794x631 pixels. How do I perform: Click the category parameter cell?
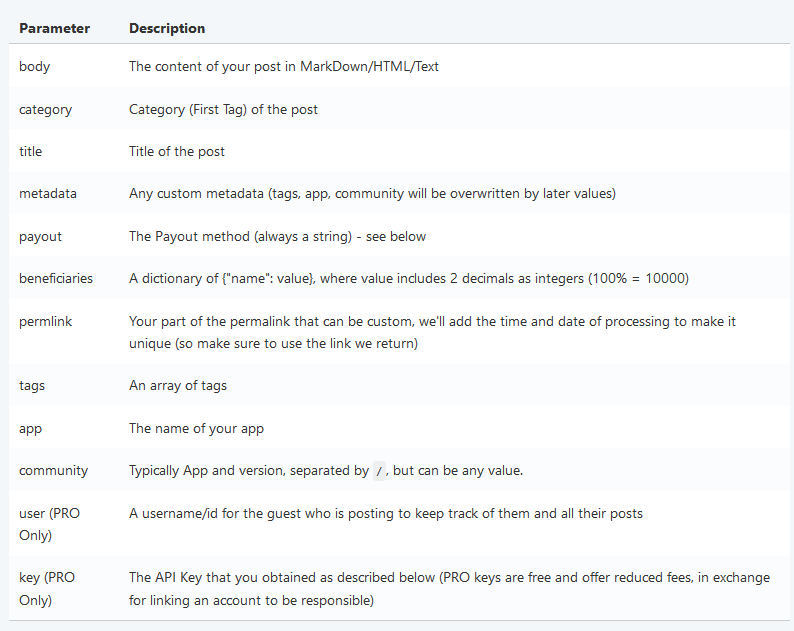click(x=46, y=109)
